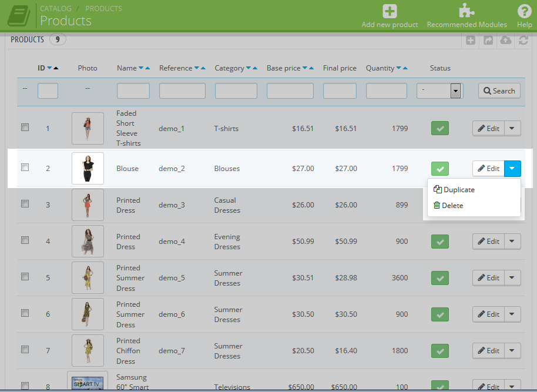Click the Add new product plus icon
The width and height of the screenshot is (537, 392).
click(x=390, y=11)
